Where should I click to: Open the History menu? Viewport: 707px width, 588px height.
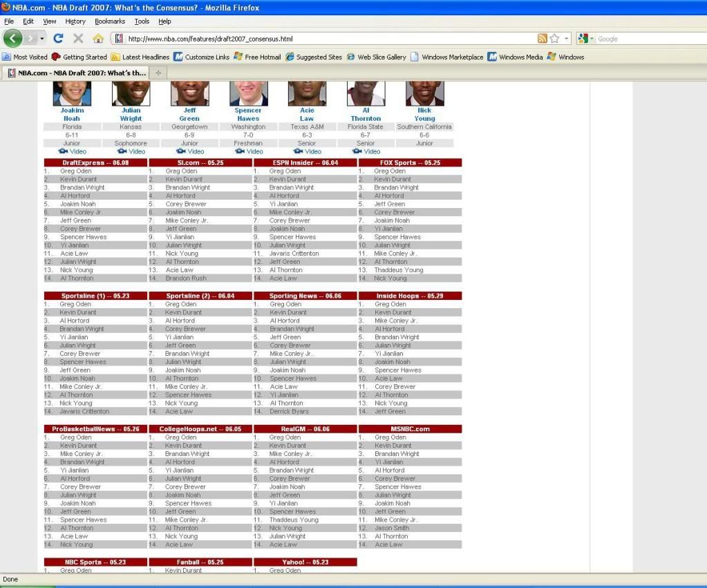[75, 21]
